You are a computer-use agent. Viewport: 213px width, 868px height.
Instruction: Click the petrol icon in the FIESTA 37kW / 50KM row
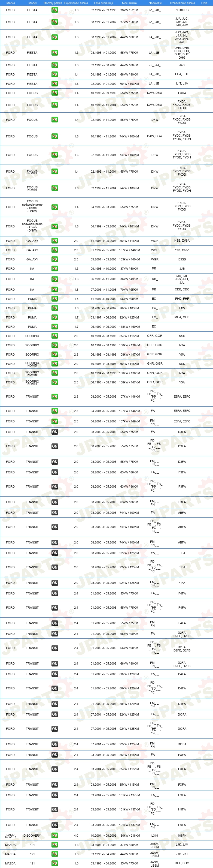[54, 22]
